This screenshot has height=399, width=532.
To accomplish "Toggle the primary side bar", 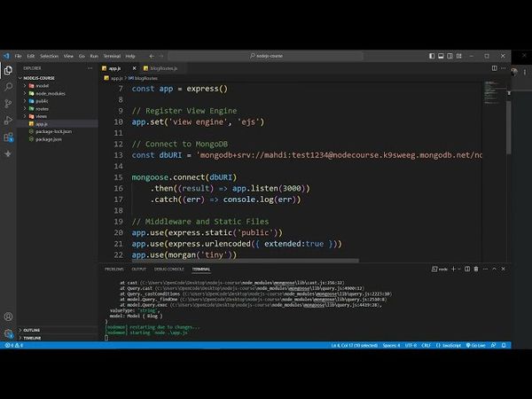I will (x=432, y=56).
